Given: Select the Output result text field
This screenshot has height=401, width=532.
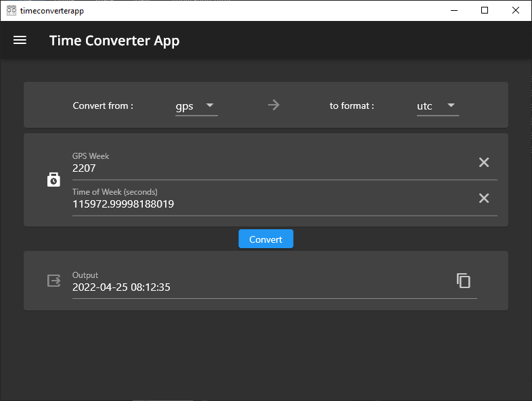Looking at the screenshot, I should 257,287.
